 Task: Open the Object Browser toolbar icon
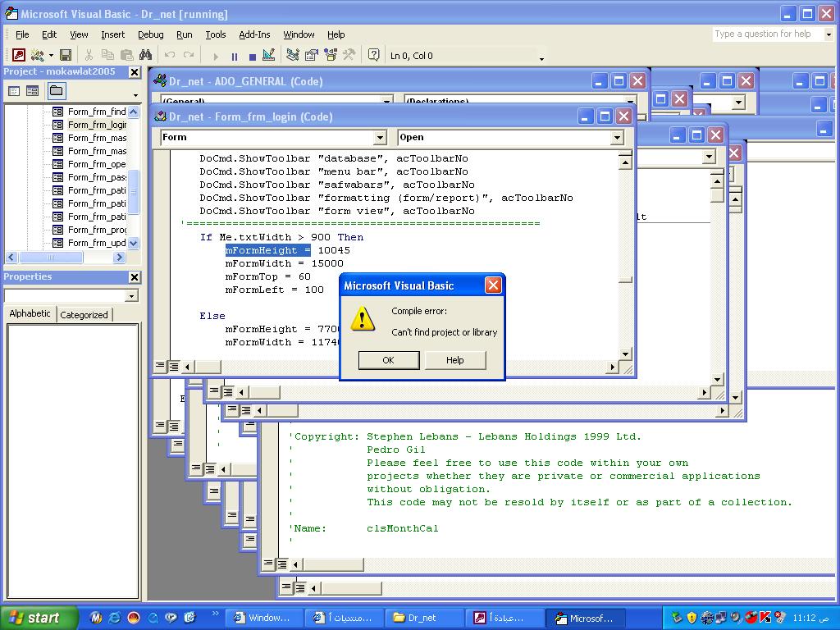(x=331, y=55)
